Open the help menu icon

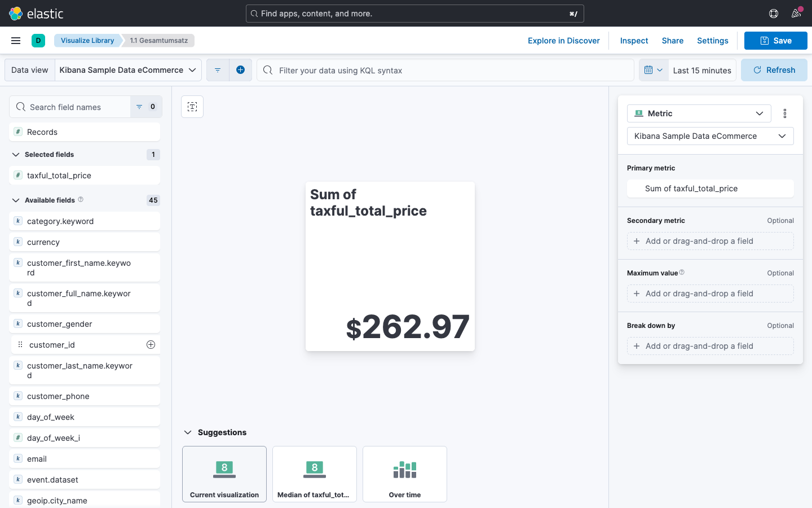coord(774,14)
